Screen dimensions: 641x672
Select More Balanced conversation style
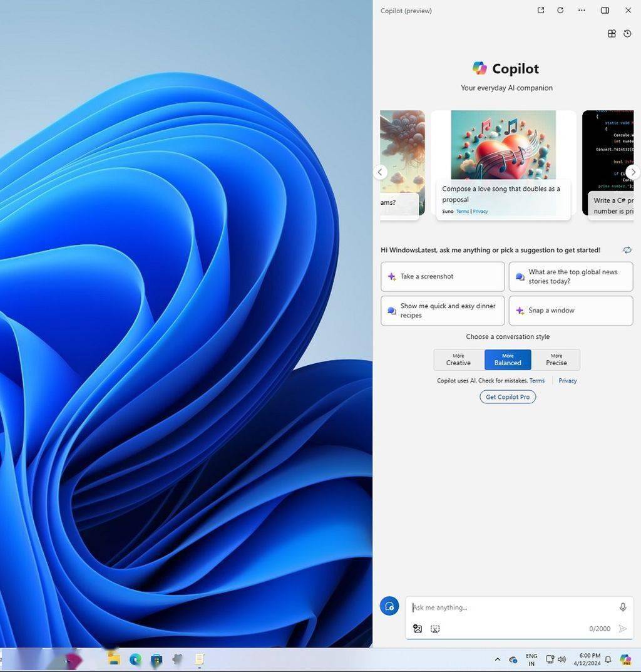[x=508, y=359]
